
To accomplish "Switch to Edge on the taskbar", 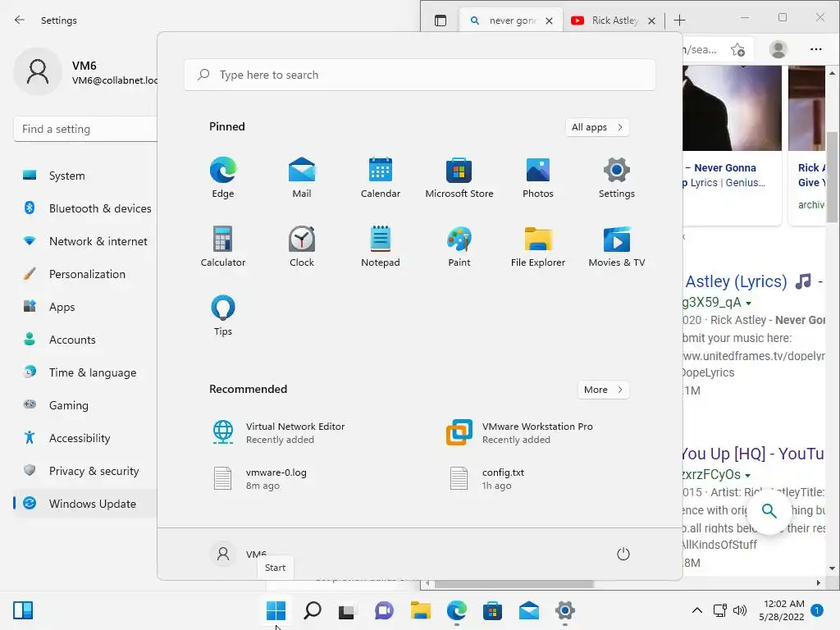I will [x=456, y=610].
